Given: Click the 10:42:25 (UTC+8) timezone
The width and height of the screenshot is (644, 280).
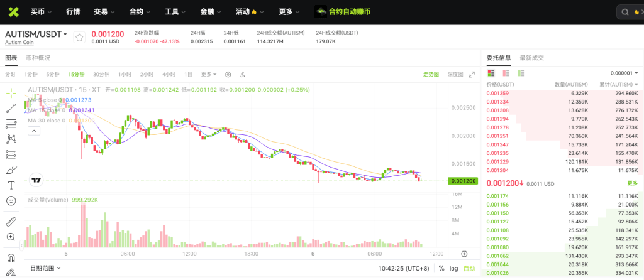Looking at the screenshot, I should (404, 268).
